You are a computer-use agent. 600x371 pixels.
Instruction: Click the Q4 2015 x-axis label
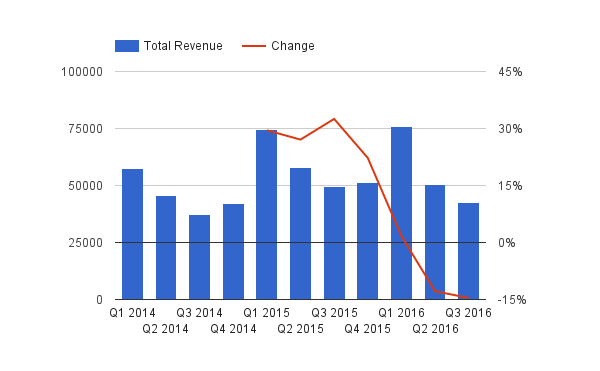point(367,329)
